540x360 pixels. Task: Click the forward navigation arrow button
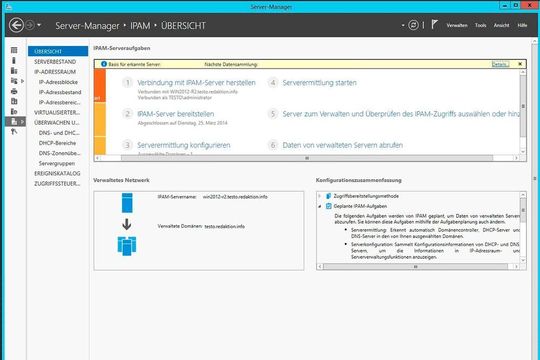point(30,25)
